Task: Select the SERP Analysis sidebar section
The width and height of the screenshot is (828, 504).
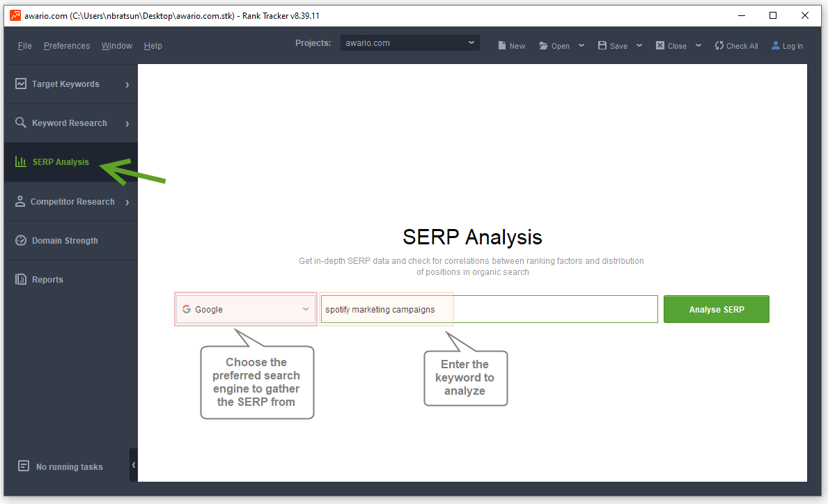Action: tap(71, 162)
